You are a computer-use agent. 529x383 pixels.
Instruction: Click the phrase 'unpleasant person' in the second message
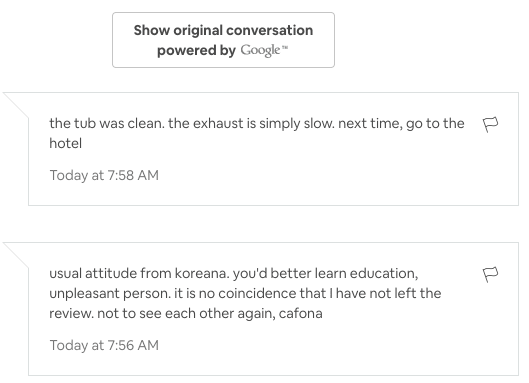coord(110,294)
